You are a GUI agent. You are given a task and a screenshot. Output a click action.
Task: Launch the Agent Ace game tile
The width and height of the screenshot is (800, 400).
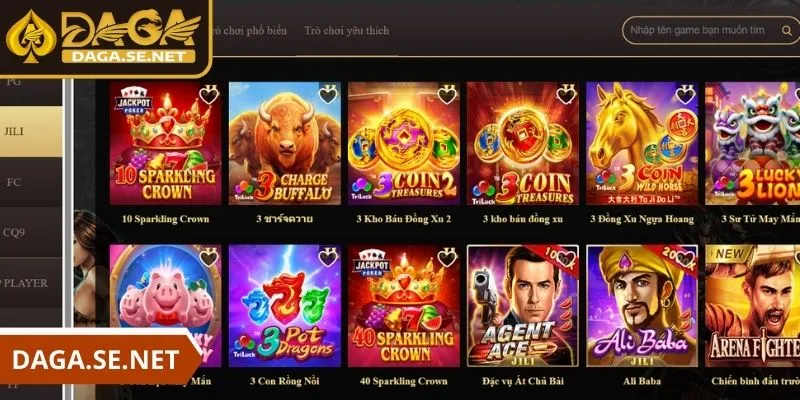pyautogui.click(x=523, y=306)
